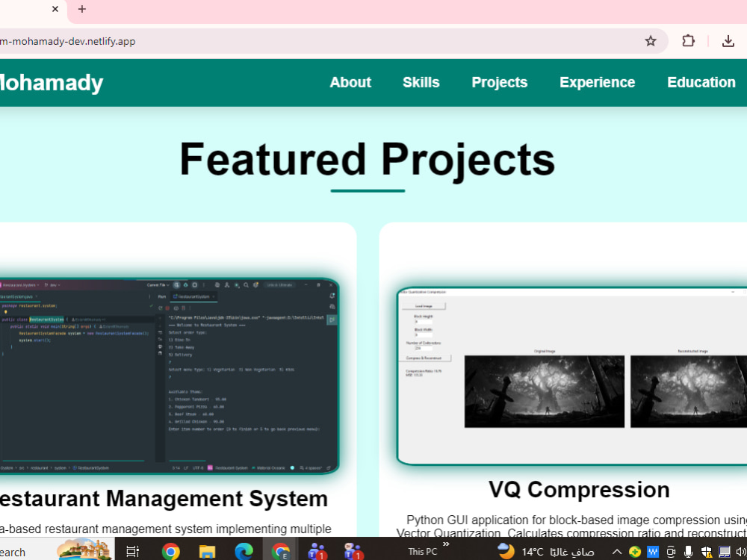747x560 pixels.
Task: Open the Restaurant Management System screenshot
Action: 169,376
